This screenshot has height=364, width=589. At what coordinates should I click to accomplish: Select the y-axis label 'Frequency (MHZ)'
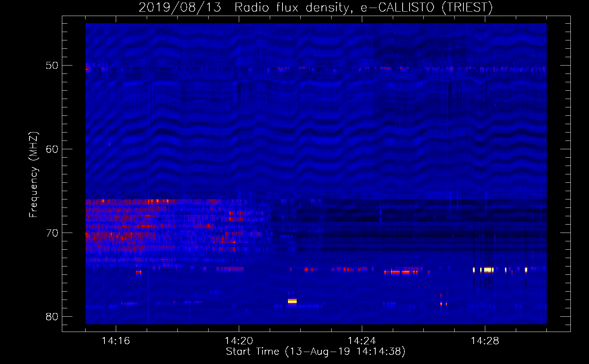pos(33,175)
